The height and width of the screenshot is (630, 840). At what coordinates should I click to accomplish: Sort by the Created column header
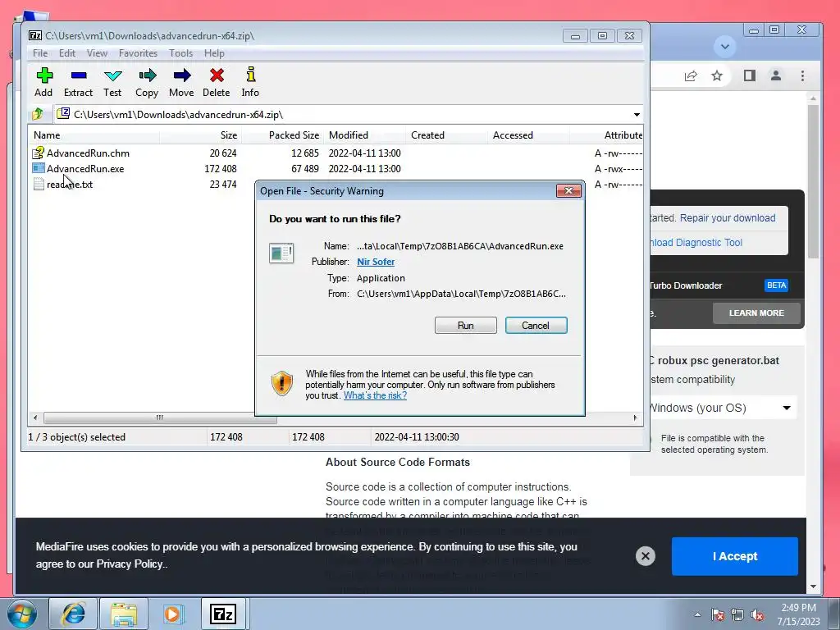(447, 135)
